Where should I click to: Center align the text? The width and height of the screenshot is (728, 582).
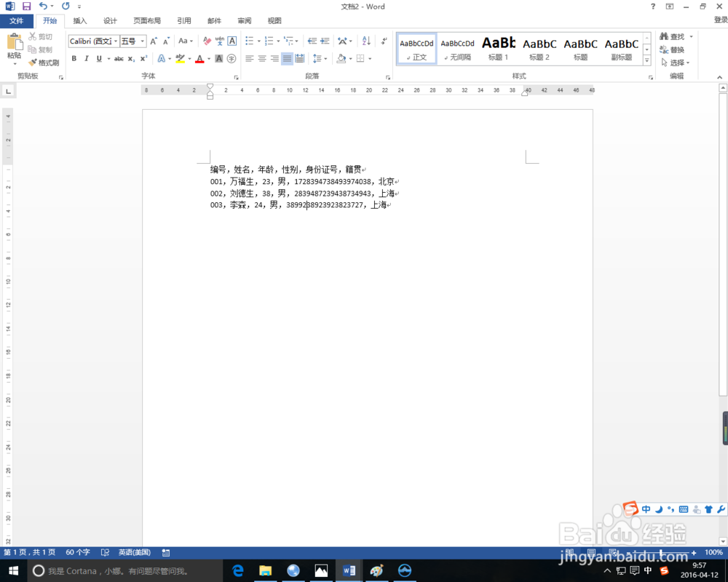click(262, 58)
